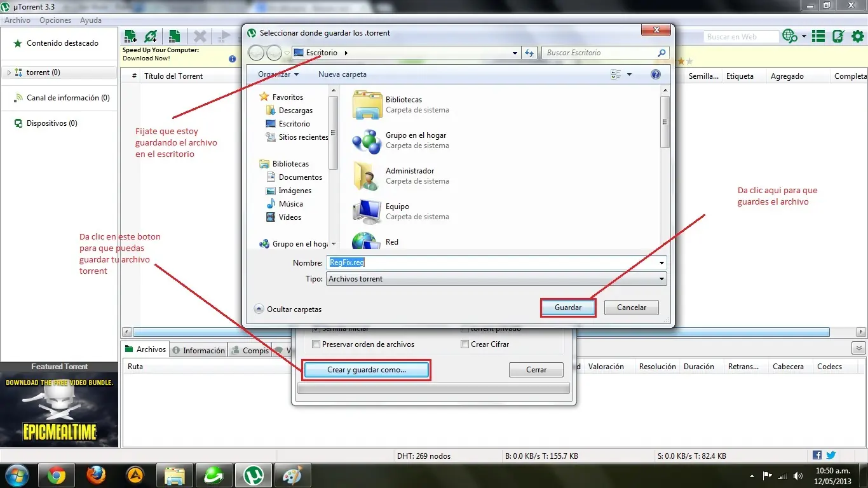Image resolution: width=868 pixels, height=488 pixels.
Task: Open search engine dropdown arrow beside globe
Action: tap(804, 36)
